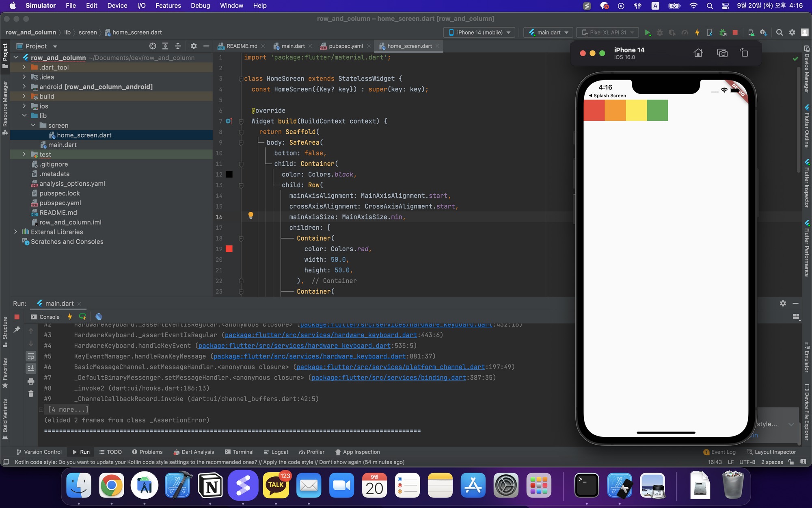Open the iPhone 14 (mobile) device dropdown

click(479, 33)
